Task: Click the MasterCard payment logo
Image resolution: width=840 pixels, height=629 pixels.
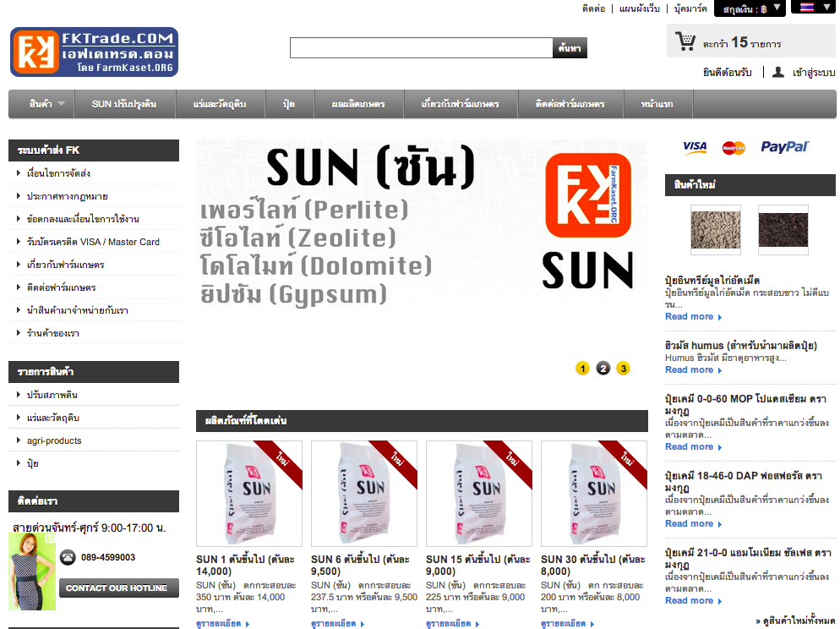Action: (734, 148)
